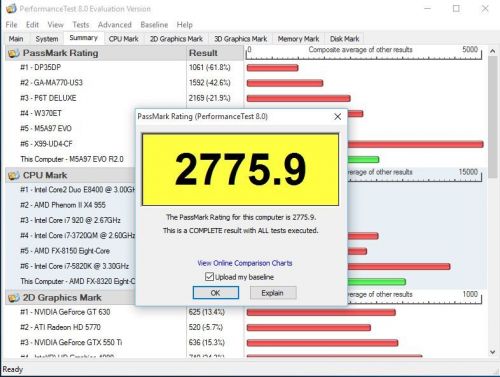Switch to the System tab
500x377 pixels.
click(47, 39)
